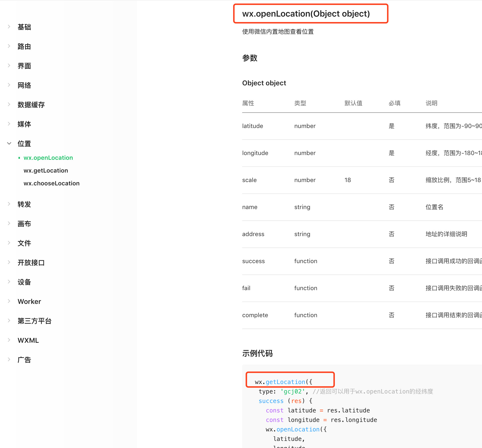Open the WXML menu category
This screenshot has width=482, height=448.
pyautogui.click(x=28, y=340)
